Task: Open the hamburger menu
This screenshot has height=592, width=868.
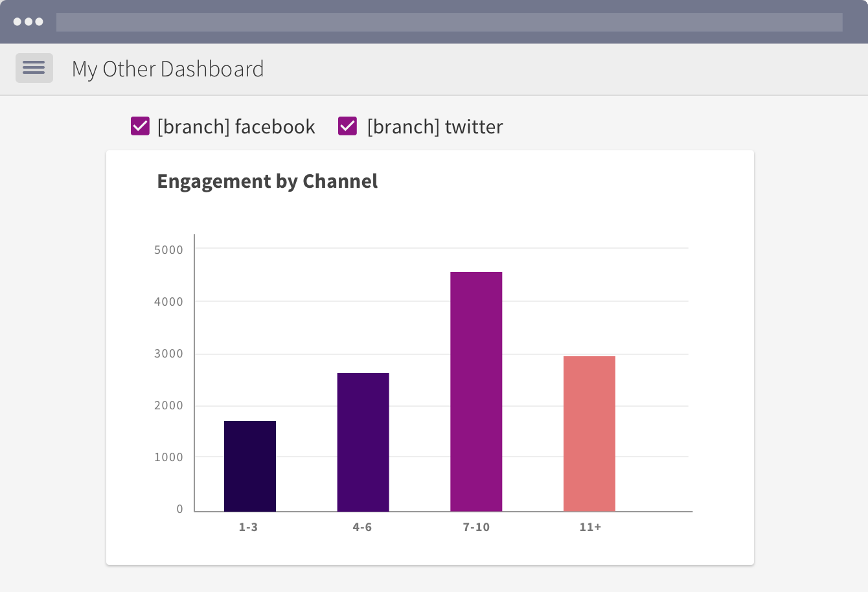Action: click(34, 68)
